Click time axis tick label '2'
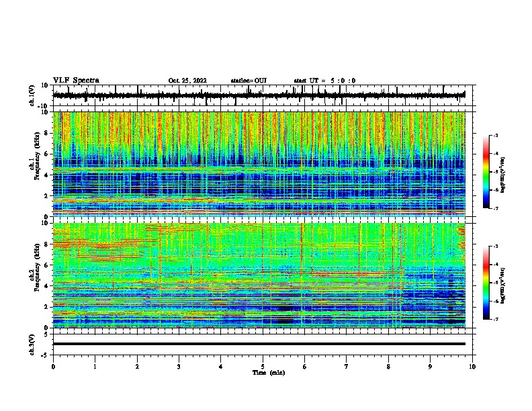The image size is (532, 411). (137, 367)
